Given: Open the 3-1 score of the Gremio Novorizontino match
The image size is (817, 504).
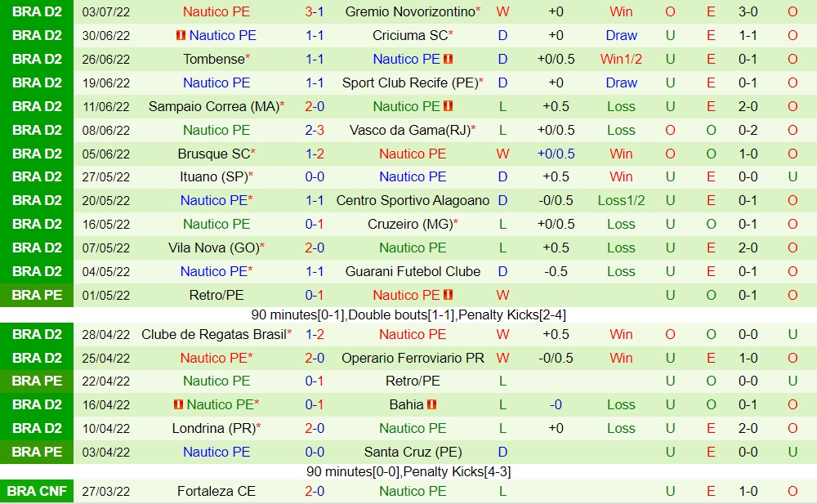Looking at the screenshot, I should pos(315,12).
